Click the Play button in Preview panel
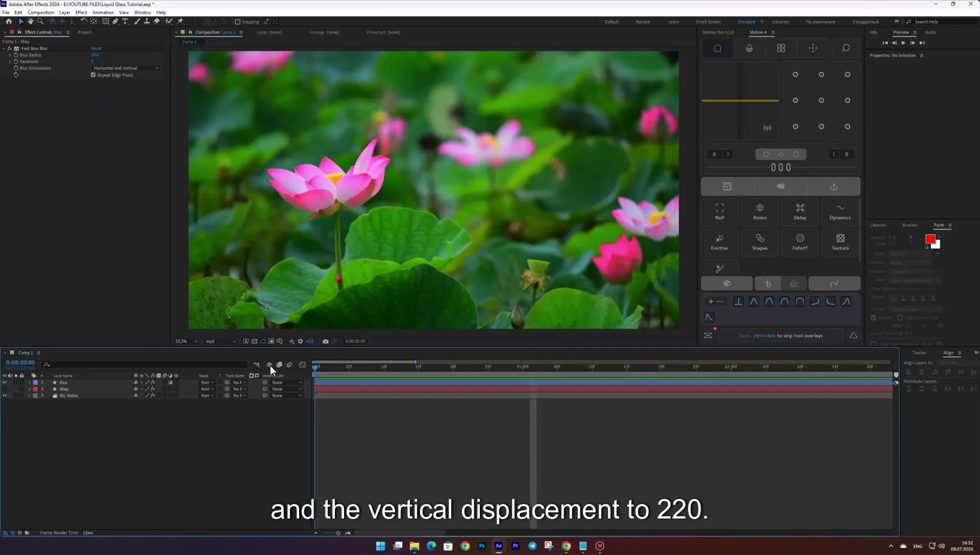Image resolution: width=980 pixels, height=555 pixels. [903, 43]
